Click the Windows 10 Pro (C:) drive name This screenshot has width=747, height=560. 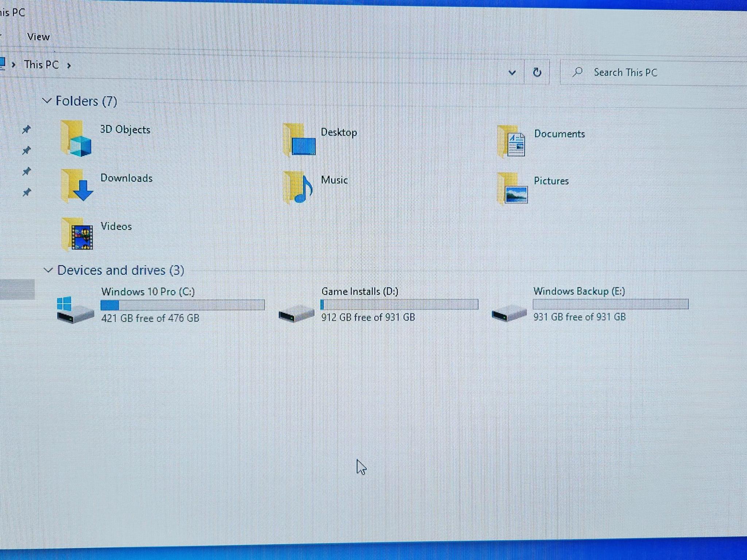148,292
